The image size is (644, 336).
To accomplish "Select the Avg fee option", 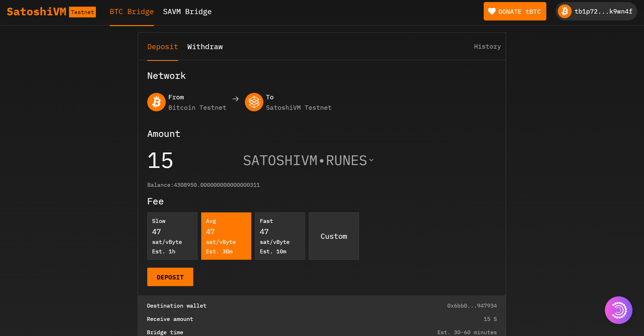I will (226, 236).
